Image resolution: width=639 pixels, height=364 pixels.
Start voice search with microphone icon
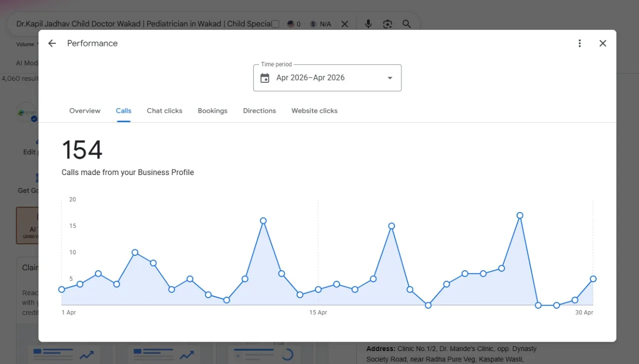[x=368, y=24]
